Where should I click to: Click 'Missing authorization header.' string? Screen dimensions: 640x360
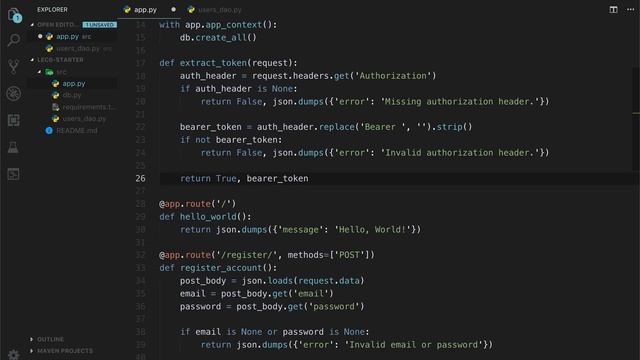pos(460,102)
